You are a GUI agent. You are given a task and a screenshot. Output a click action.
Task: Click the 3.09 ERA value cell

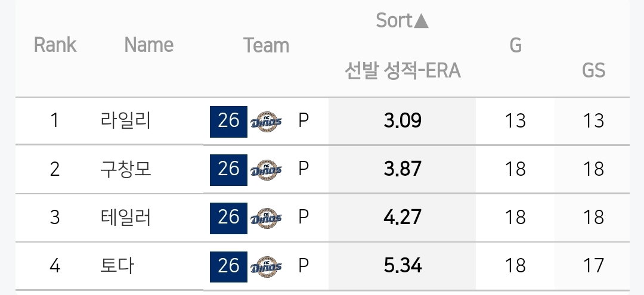402,121
